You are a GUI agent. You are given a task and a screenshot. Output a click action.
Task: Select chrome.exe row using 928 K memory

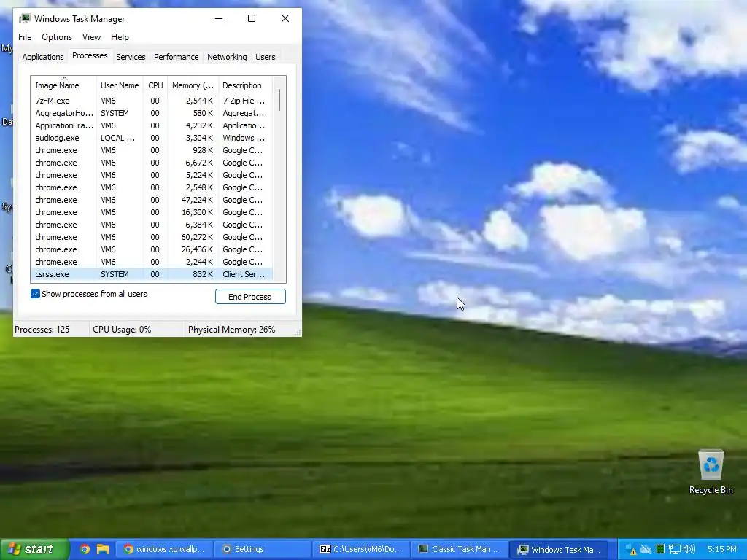(152, 150)
